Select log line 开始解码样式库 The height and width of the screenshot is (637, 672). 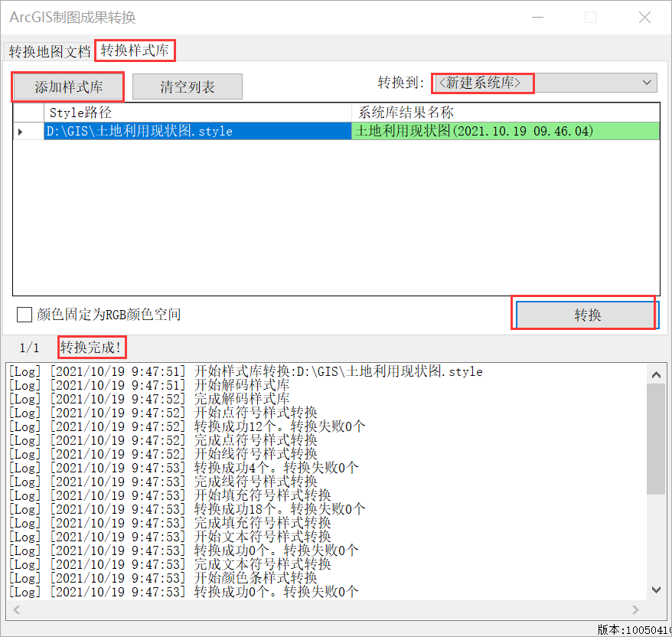tap(149, 385)
